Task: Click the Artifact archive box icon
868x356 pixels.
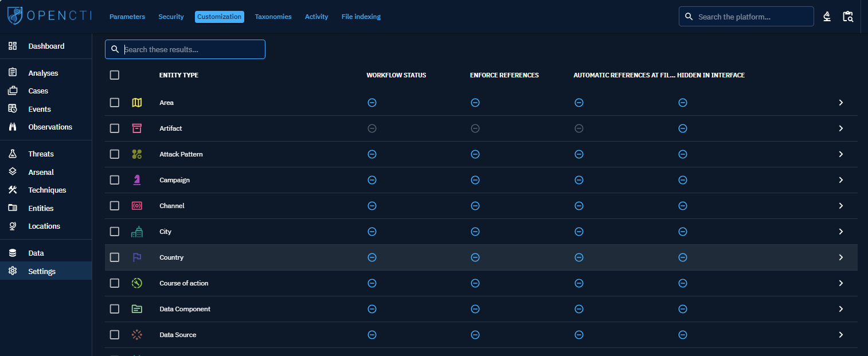Action: coord(136,128)
